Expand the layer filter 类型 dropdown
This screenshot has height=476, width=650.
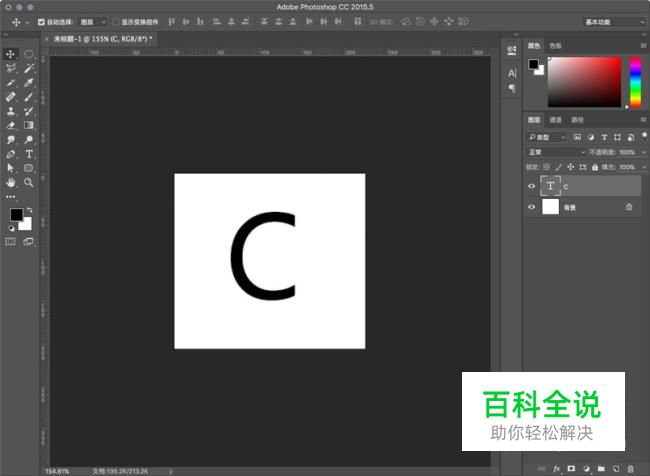coord(547,137)
